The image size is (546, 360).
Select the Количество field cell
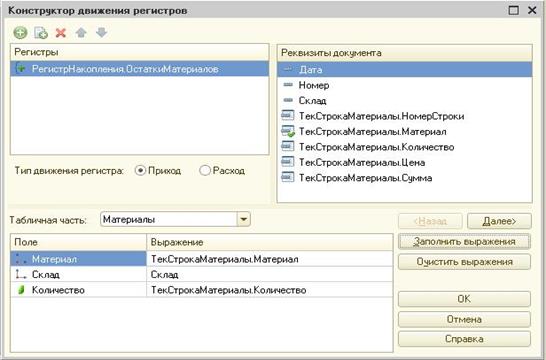click(x=78, y=290)
